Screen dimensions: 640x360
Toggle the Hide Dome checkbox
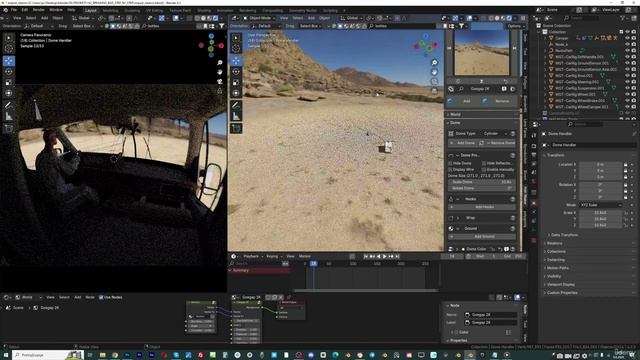451,163
